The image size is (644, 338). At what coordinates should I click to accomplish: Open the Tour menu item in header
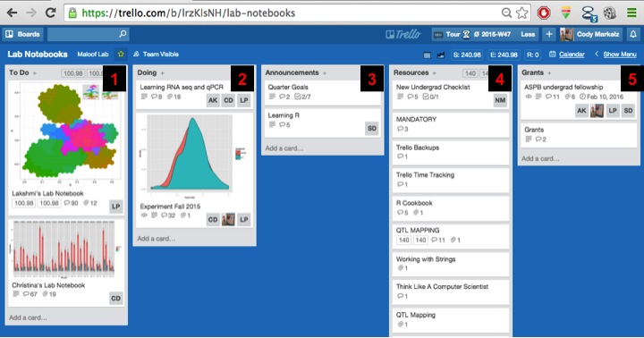pos(452,35)
